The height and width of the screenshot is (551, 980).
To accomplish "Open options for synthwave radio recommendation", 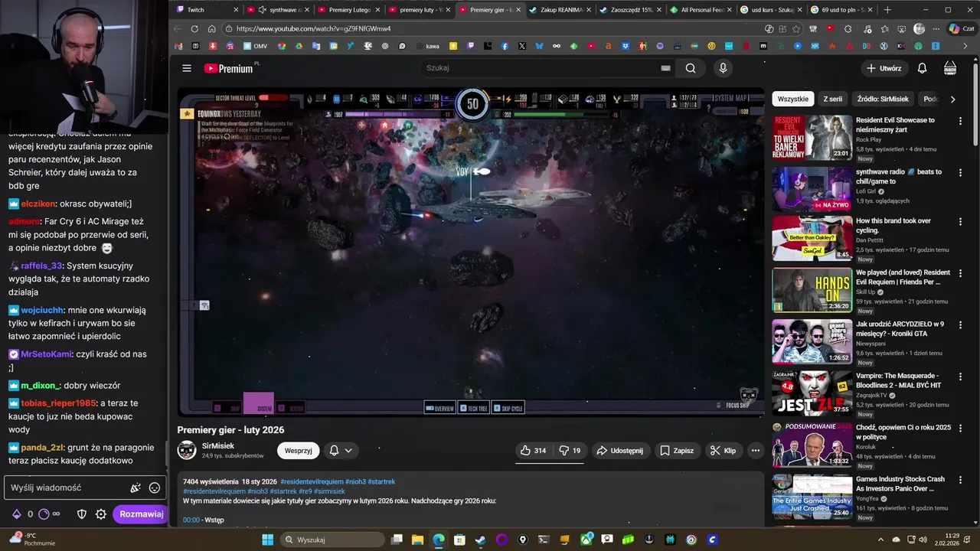I will (x=960, y=172).
